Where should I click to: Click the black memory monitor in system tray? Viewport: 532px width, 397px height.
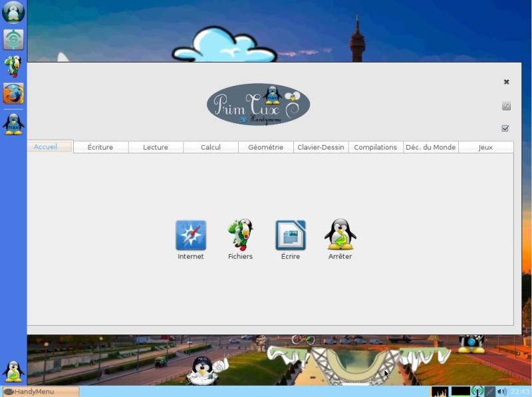coord(460,392)
